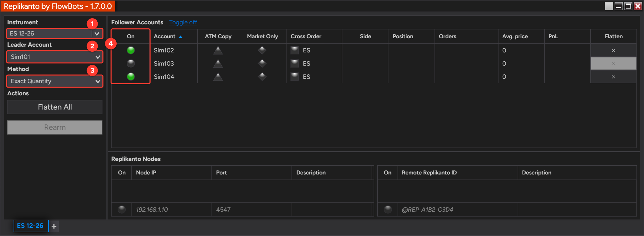Enable the @REP-A1B2-C3D4 remote On indicator
Screen dimensions: 644x236
pyautogui.click(x=388, y=210)
